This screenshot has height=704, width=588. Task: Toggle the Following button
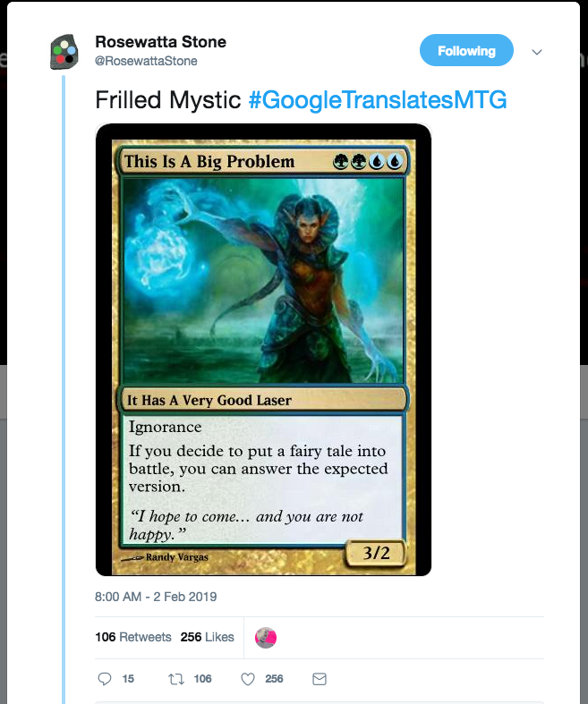point(466,50)
